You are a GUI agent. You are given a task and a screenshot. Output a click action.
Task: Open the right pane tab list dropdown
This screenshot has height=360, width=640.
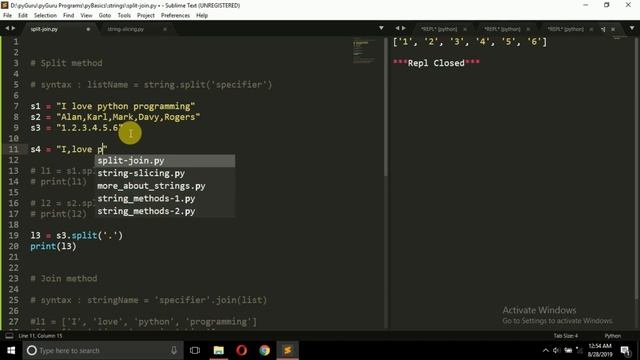click(x=632, y=28)
